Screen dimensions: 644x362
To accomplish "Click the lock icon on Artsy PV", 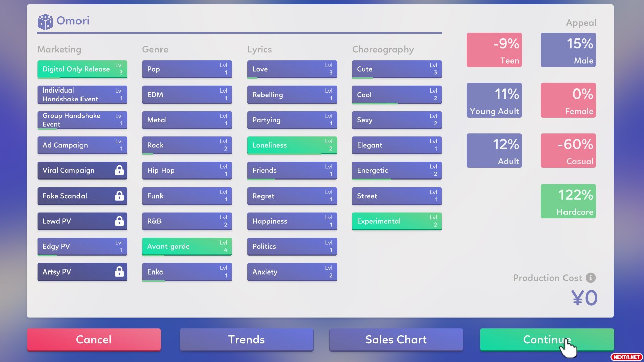I will click(x=119, y=271).
